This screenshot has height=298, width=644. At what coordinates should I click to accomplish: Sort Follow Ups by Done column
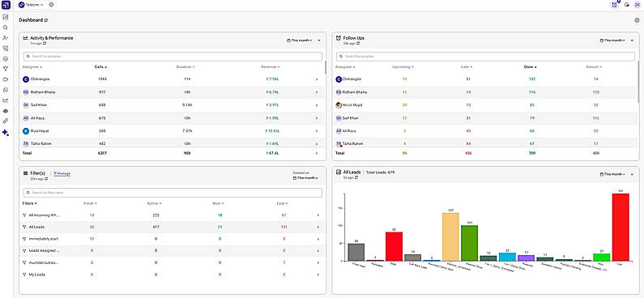point(531,67)
